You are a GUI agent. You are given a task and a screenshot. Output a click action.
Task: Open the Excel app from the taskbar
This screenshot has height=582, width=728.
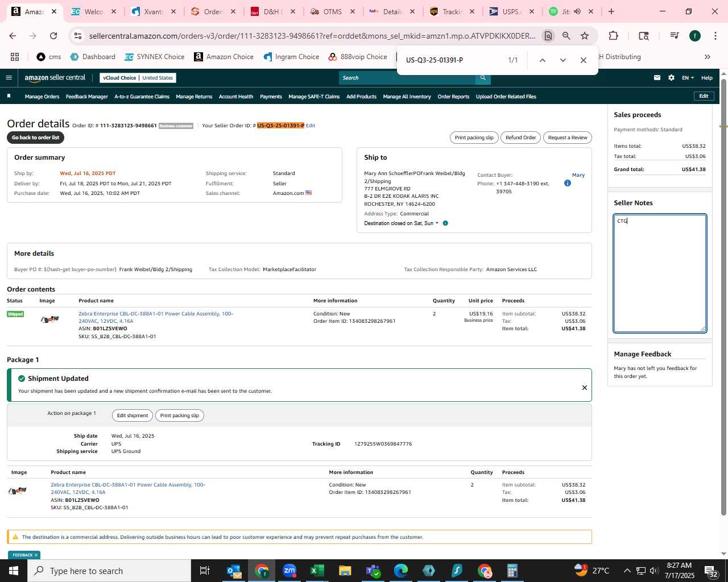(317, 571)
